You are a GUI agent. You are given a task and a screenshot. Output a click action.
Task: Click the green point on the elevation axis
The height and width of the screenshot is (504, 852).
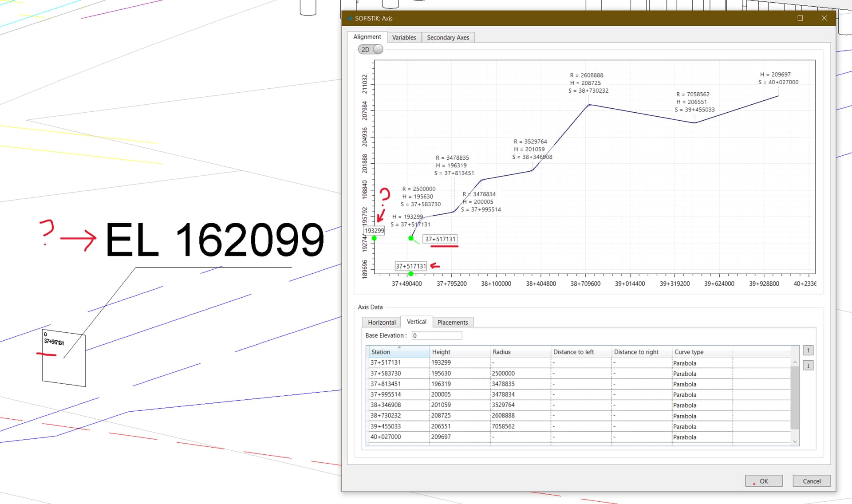pos(374,238)
